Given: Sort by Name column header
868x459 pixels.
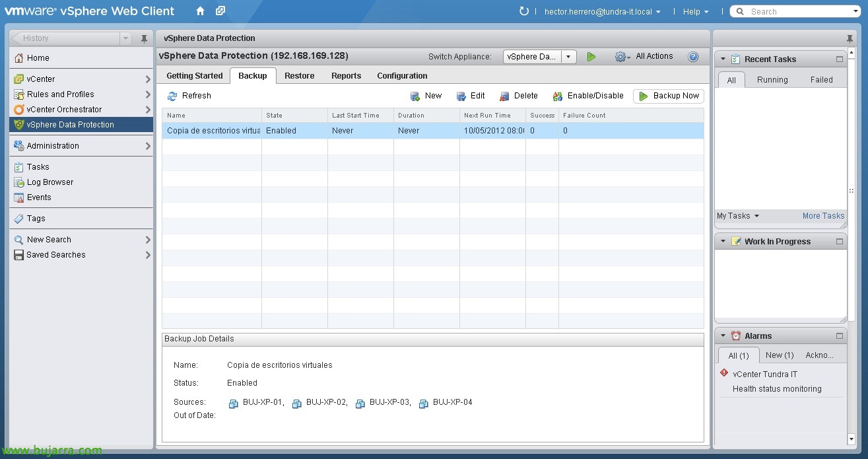Looking at the screenshot, I should pos(212,116).
